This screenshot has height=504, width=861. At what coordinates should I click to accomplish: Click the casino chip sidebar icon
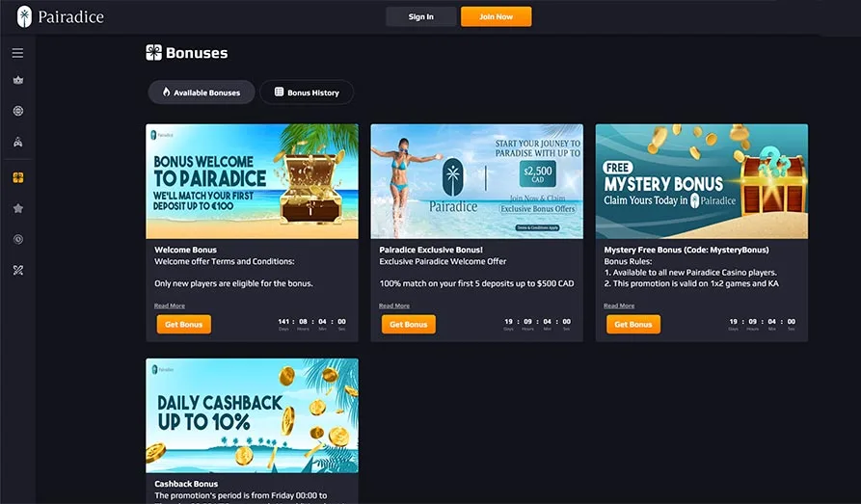click(x=18, y=111)
